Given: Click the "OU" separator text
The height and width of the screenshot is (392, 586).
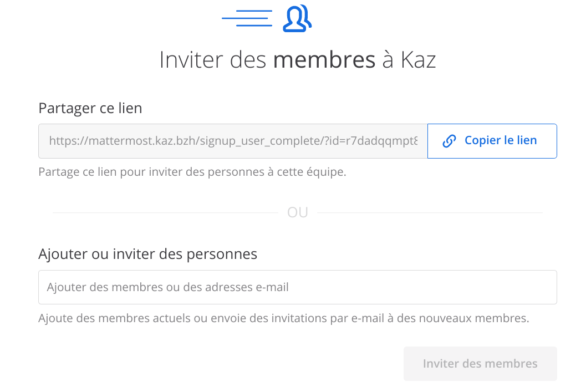Looking at the screenshot, I should pyautogui.click(x=298, y=212).
